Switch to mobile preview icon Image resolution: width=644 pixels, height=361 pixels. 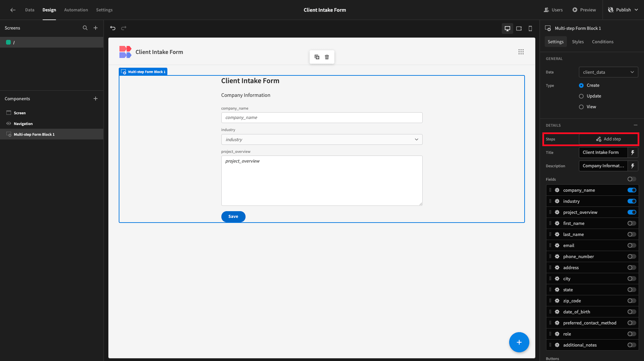point(530,28)
